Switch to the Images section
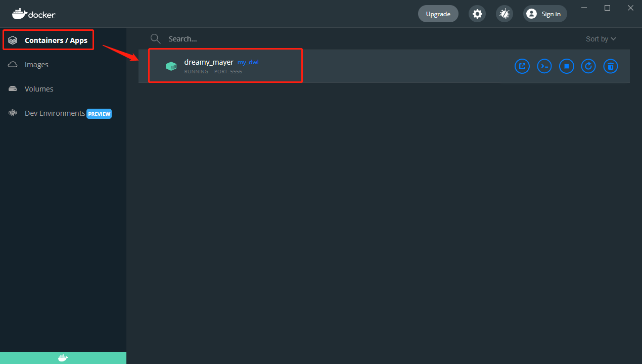Screen dimensions: 642x364 pos(36,64)
